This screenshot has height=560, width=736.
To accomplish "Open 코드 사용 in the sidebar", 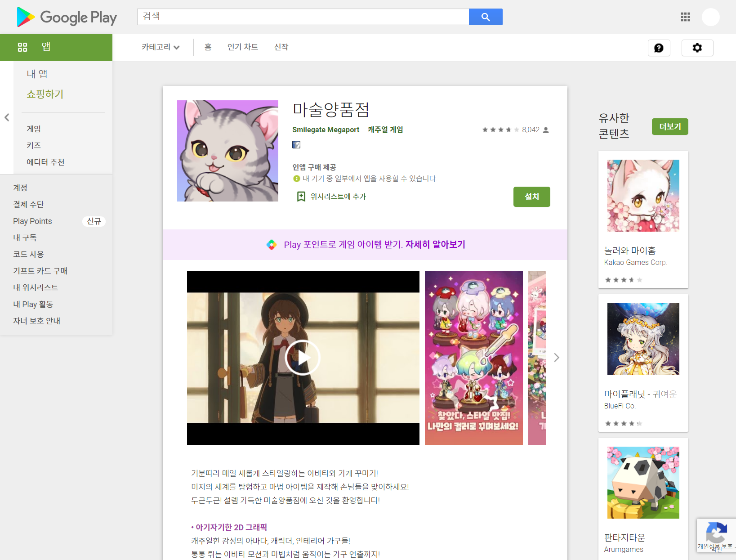I will (x=28, y=254).
